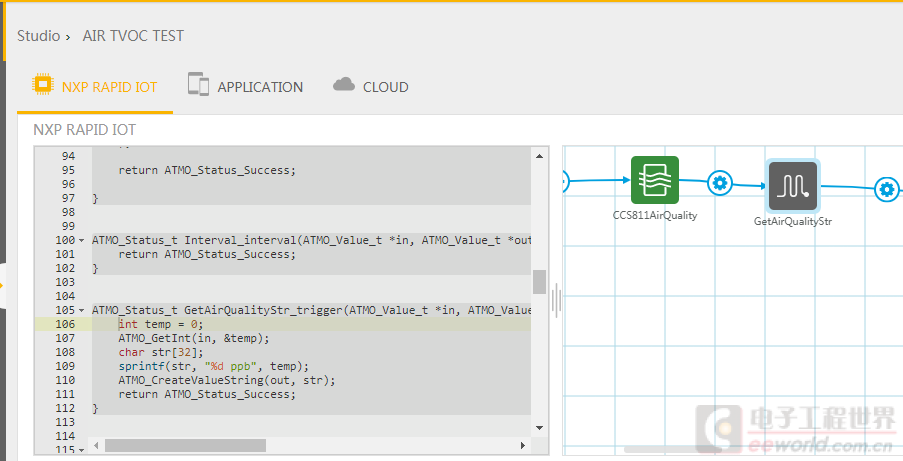Click the CCS811AirQuality label
Screen dimensions: 903x461
point(655,216)
